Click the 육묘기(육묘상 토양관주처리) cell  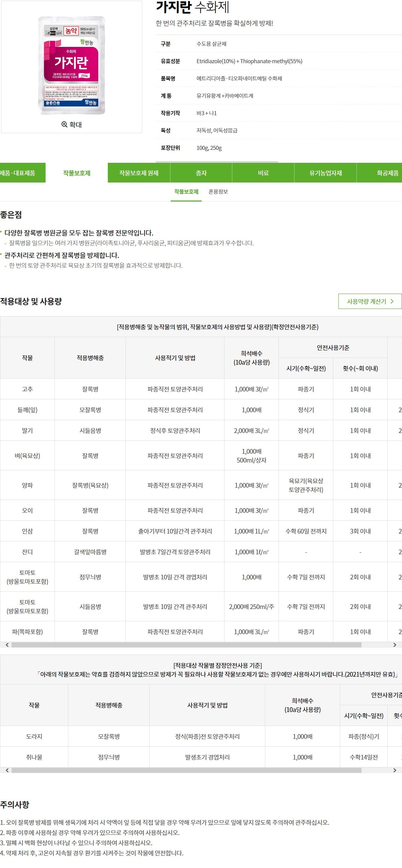coord(306,485)
